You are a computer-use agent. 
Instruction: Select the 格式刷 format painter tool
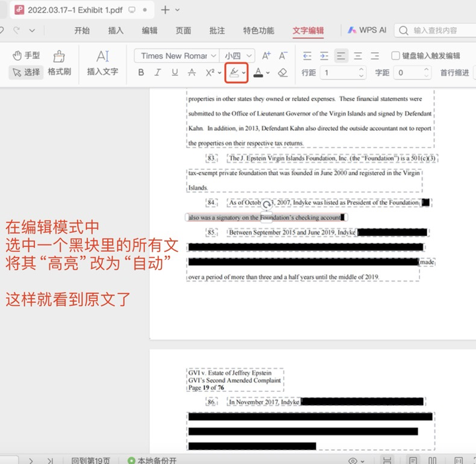point(59,63)
